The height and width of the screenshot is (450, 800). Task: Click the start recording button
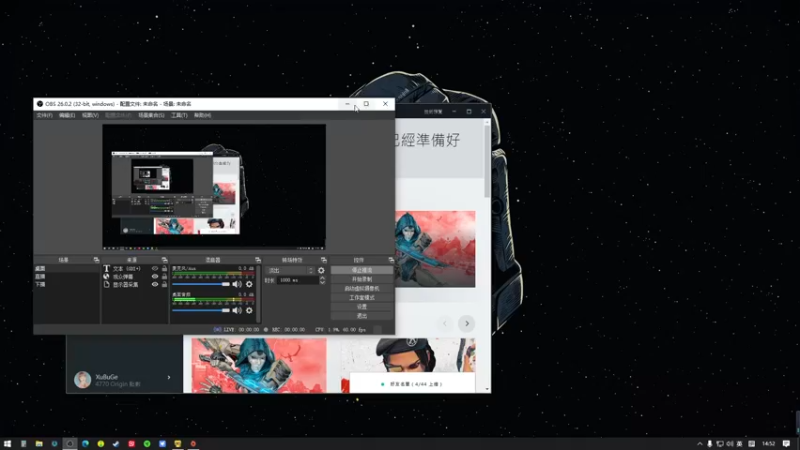pyautogui.click(x=362, y=279)
